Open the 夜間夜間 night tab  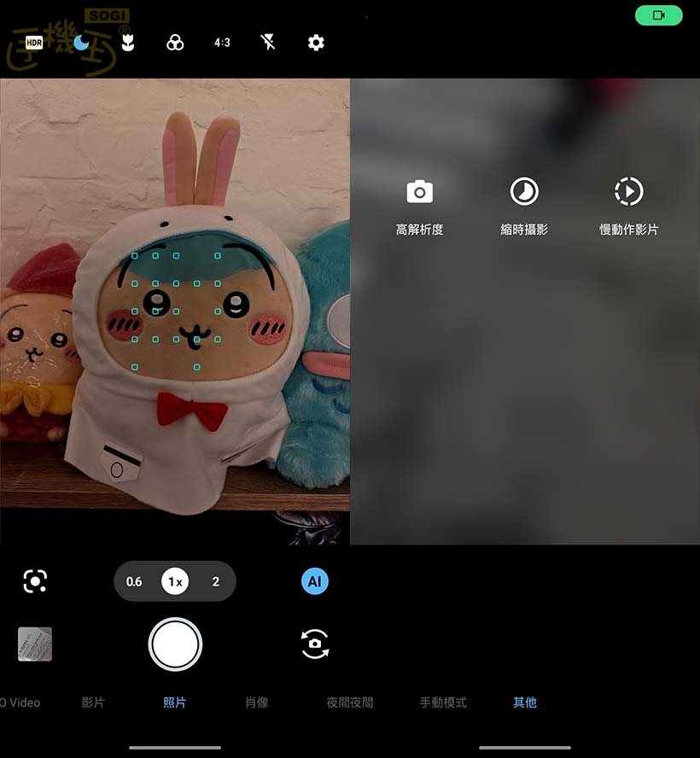click(x=349, y=703)
